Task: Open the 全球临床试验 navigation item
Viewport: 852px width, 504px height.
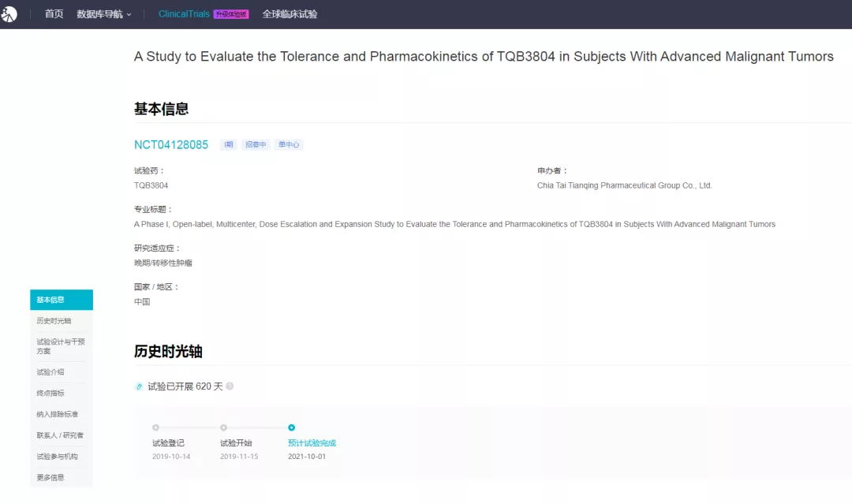Action: click(290, 14)
